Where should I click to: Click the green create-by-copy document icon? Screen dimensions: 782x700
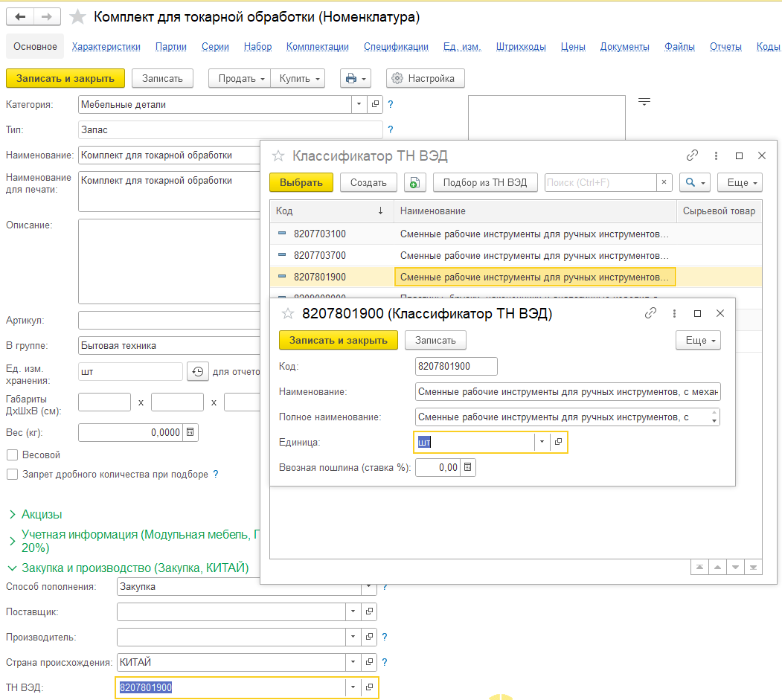(415, 182)
